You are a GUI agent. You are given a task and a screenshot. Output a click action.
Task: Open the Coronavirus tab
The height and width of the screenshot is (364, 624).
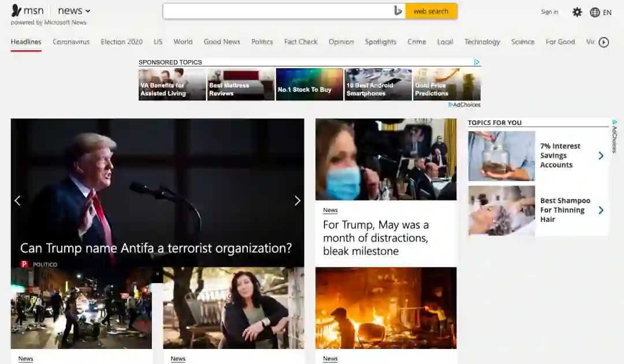click(71, 42)
